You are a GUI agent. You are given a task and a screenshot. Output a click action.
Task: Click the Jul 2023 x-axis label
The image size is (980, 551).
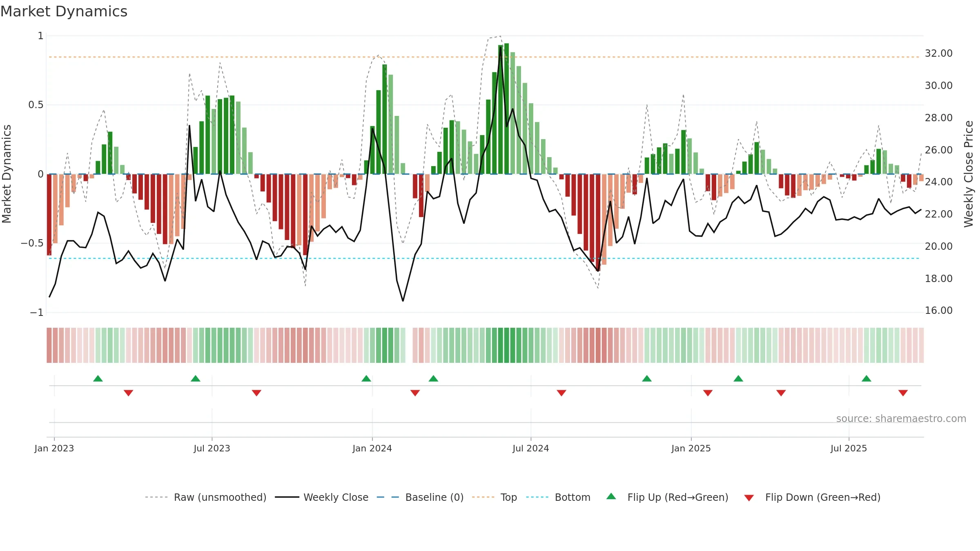(x=212, y=448)
